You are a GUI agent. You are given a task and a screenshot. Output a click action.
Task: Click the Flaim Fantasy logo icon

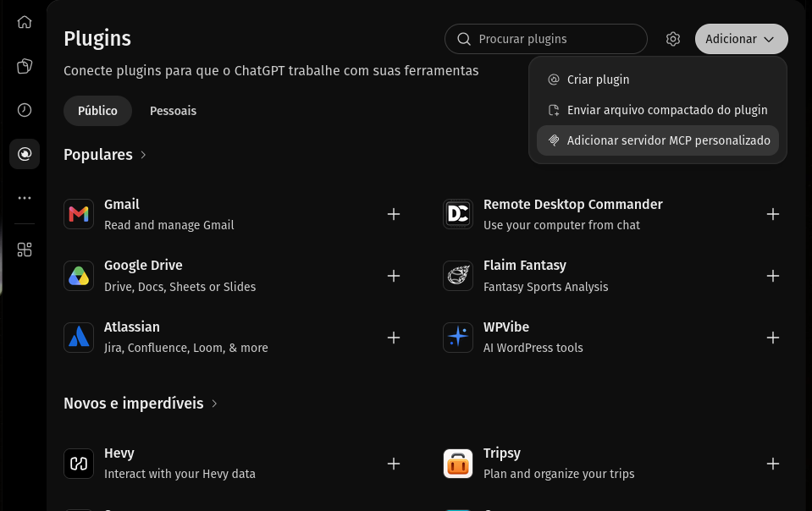click(x=458, y=276)
